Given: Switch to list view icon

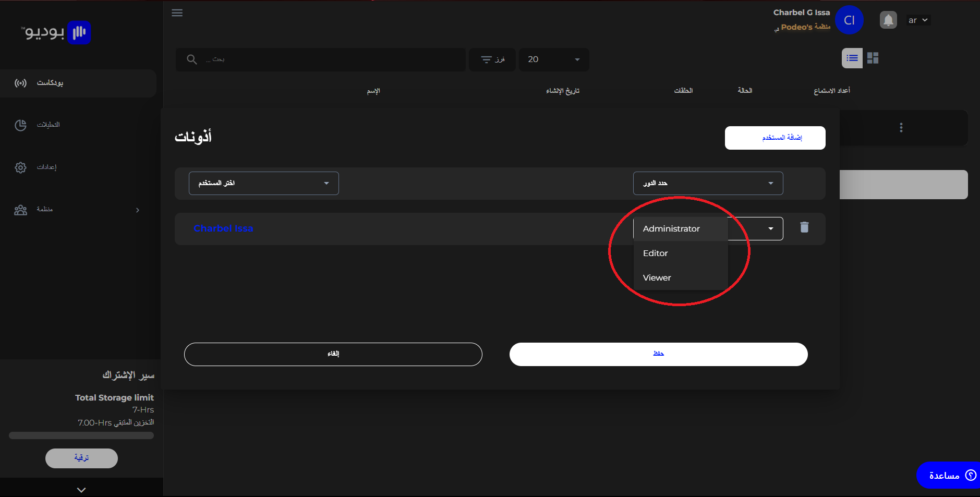Looking at the screenshot, I should click(x=852, y=58).
